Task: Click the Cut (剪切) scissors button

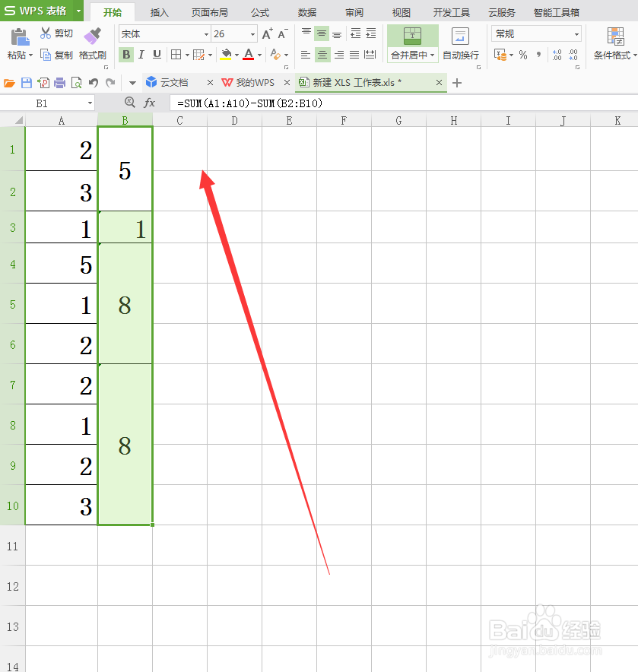Action: click(x=56, y=33)
